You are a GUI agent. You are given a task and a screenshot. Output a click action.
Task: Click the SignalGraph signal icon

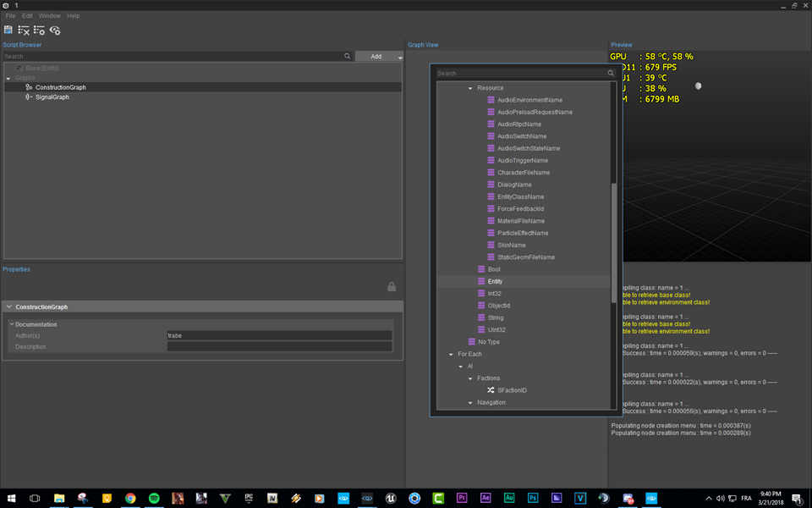coord(29,97)
